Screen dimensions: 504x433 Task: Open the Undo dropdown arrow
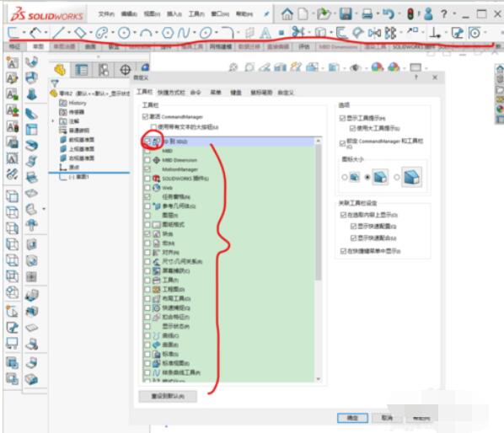pyautogui.click(x=399, y=13)
